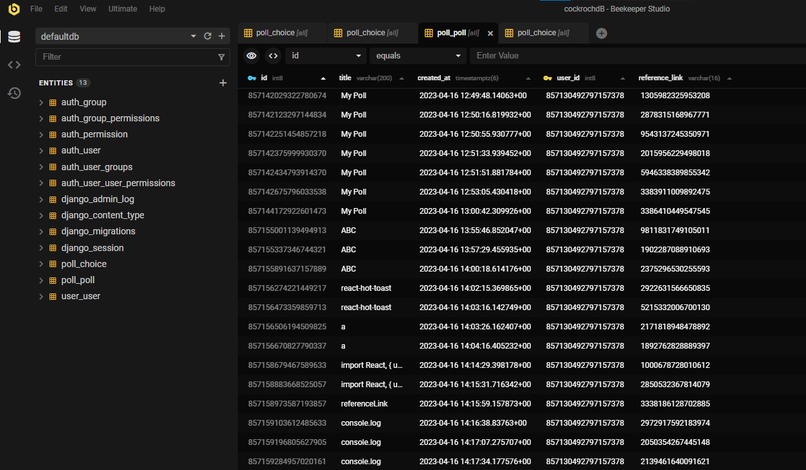This screenshot has height=470, width=806.
Task: Open the View menu
Action: pyautogui.click(x=88, y=9)
